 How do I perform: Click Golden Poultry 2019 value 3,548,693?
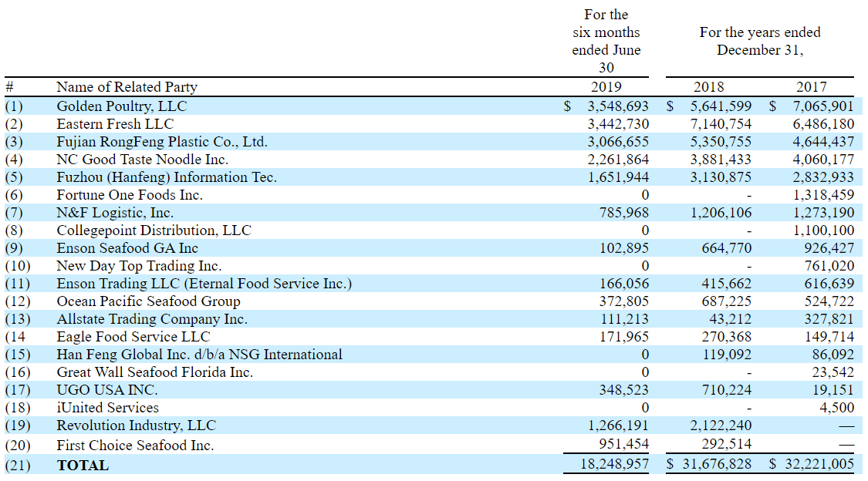click(618, 106)
